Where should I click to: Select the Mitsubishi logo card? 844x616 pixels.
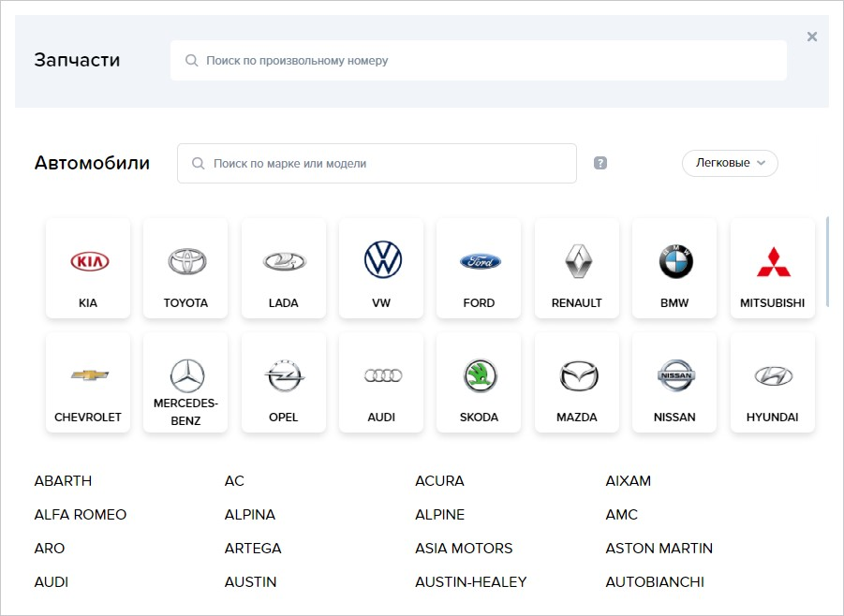773,268
